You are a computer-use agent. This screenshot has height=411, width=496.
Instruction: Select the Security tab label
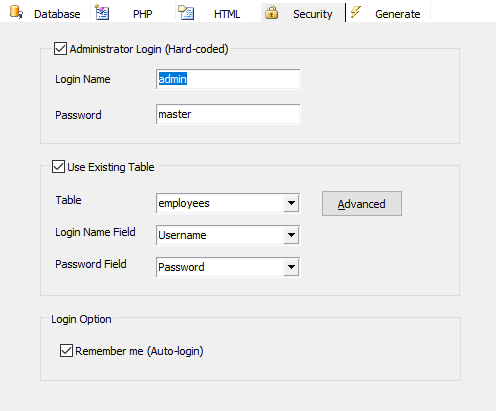pyautogui.click(x=312, y=14)
